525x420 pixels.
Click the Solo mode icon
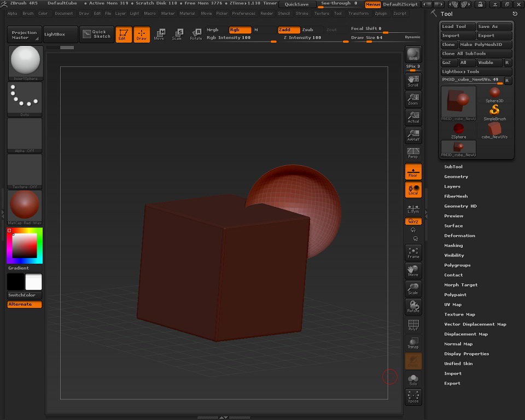[x=413, y=379]
